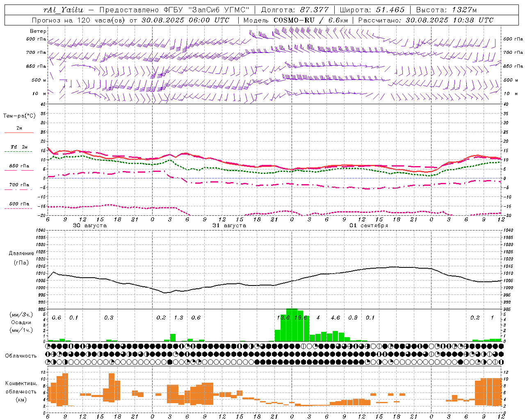Select the latitude value Широта: 51.465

click(372, 10)
